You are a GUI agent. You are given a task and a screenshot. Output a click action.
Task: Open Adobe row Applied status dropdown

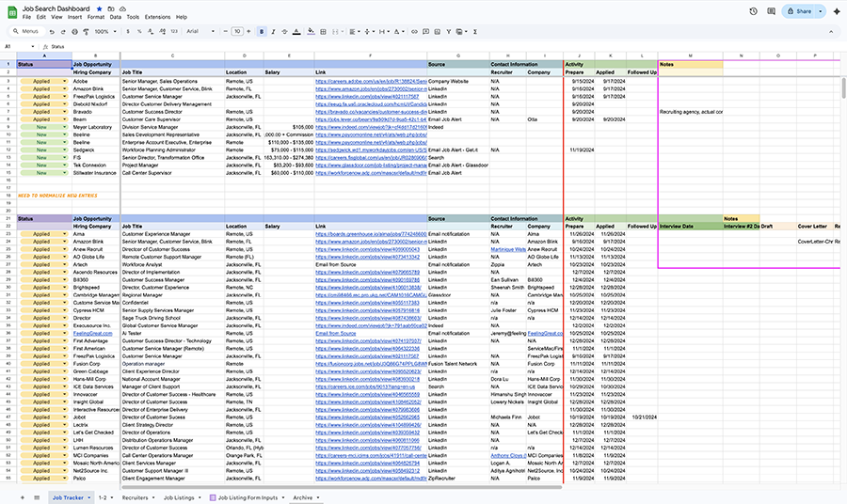point(65,82)
